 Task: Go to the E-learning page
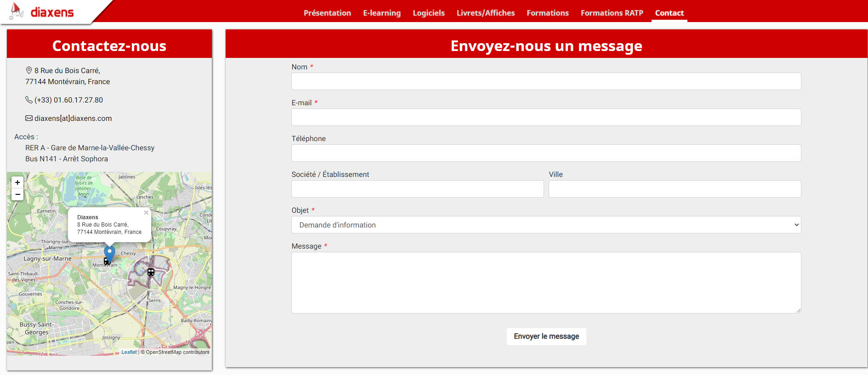pyautogui.click(x=381, y=13)
